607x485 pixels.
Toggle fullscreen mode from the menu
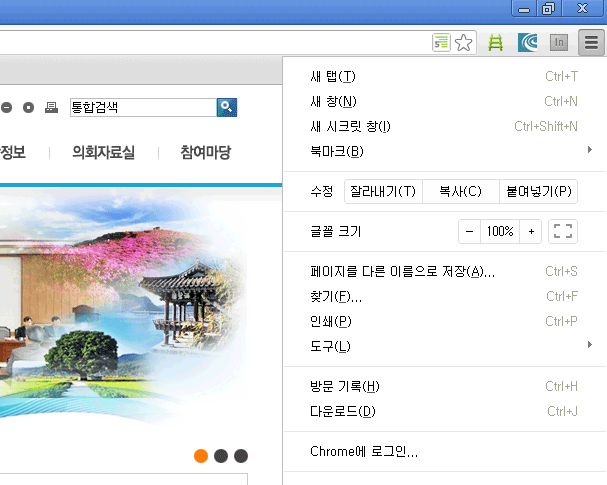point(563,231)
